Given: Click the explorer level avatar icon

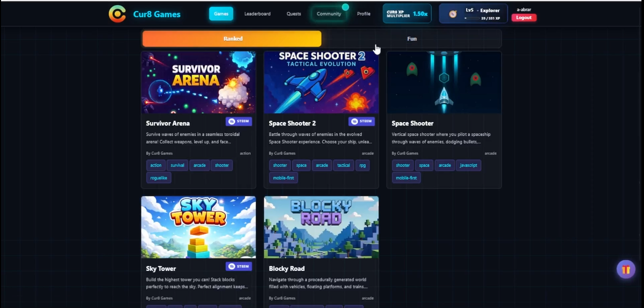Looking at the screenshot, I should click(x=453, y=14).
